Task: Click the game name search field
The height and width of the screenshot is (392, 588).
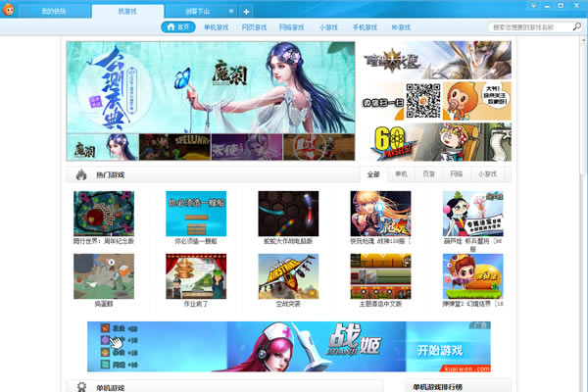Action: (x=529, y=27)
